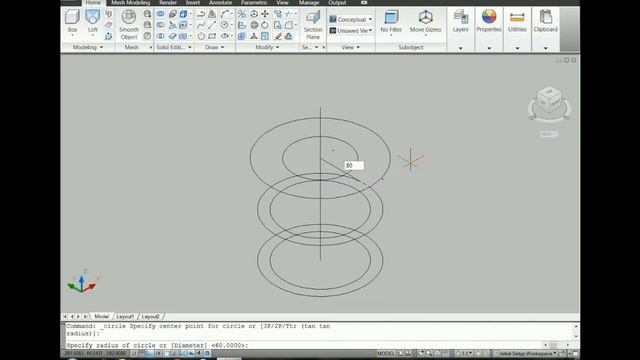Click the solid Intersect icon
The width and height of the screenshot is (640, 360).
click(x=160, y=36)
